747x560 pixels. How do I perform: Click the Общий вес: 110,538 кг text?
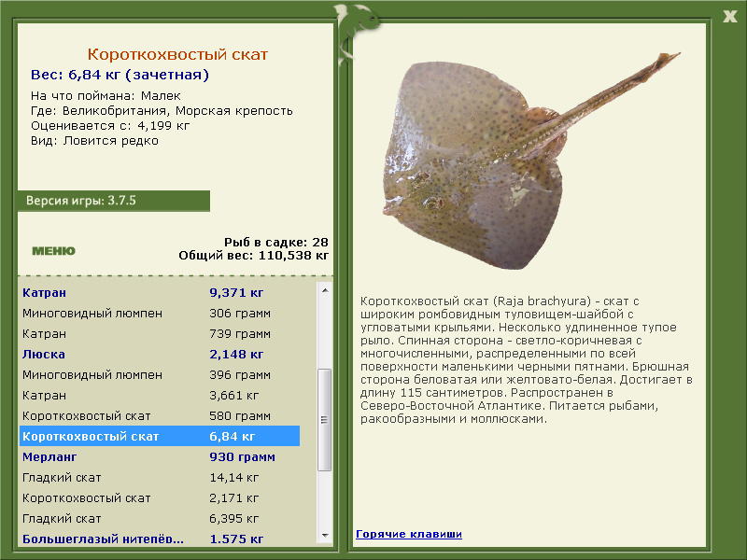click(x=253, y=255)
